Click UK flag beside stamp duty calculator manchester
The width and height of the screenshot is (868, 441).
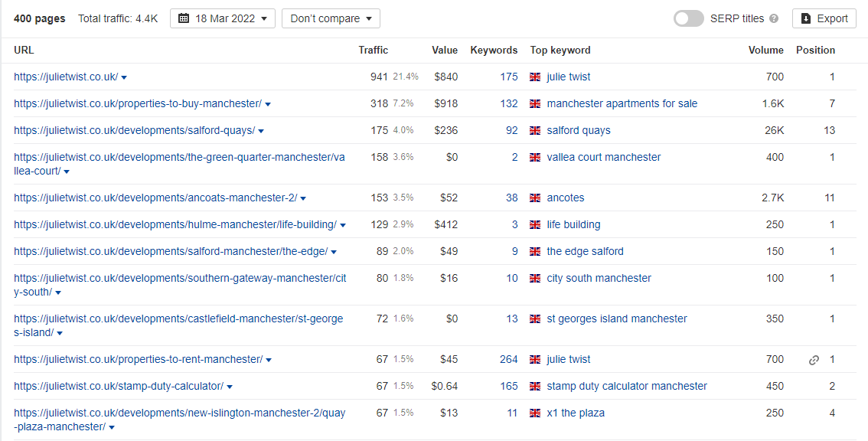535,386
